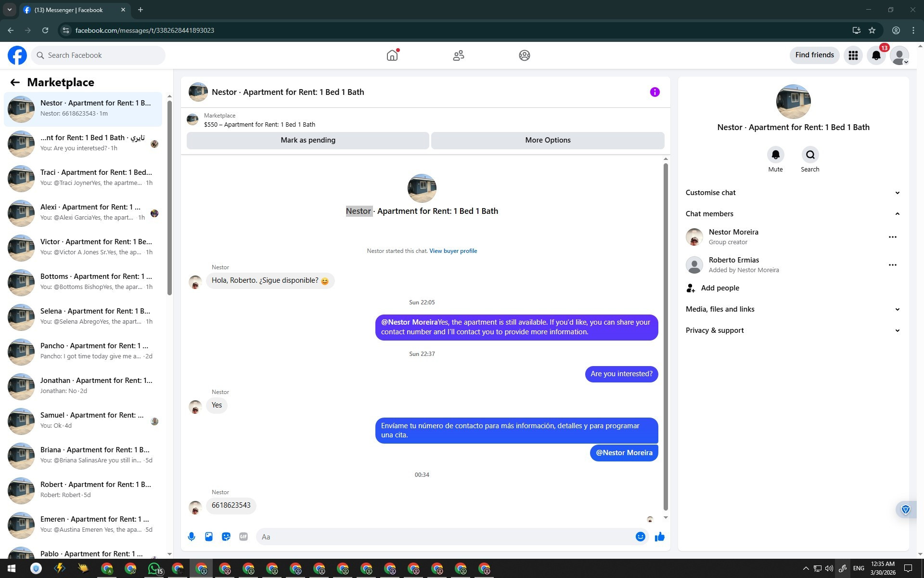Send a thumbs-up like

click(x=659, y=537)
